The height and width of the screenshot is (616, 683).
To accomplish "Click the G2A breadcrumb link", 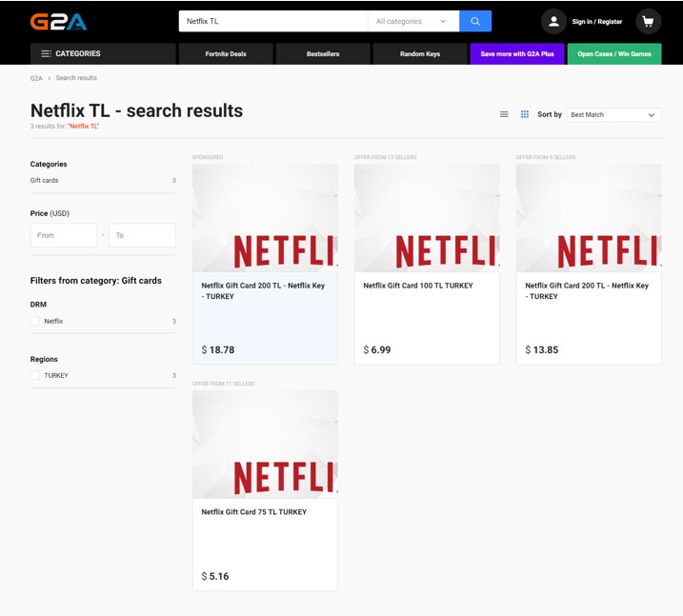I will point(36,78).
